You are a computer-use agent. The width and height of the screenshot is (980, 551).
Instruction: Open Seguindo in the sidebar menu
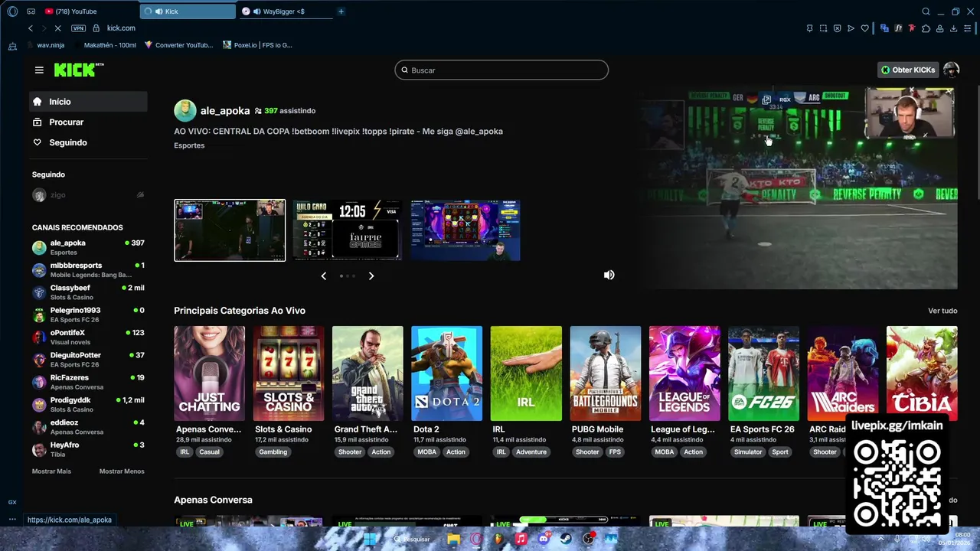[x=88, y=142]
